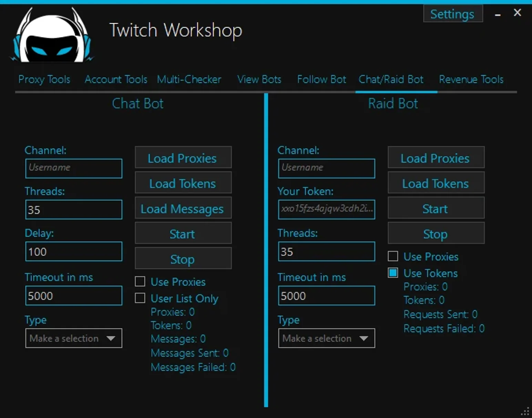This screenshot has height=418, width=532.
Task: Click the Chat Bot "Delay:" label
Action: 39,233
